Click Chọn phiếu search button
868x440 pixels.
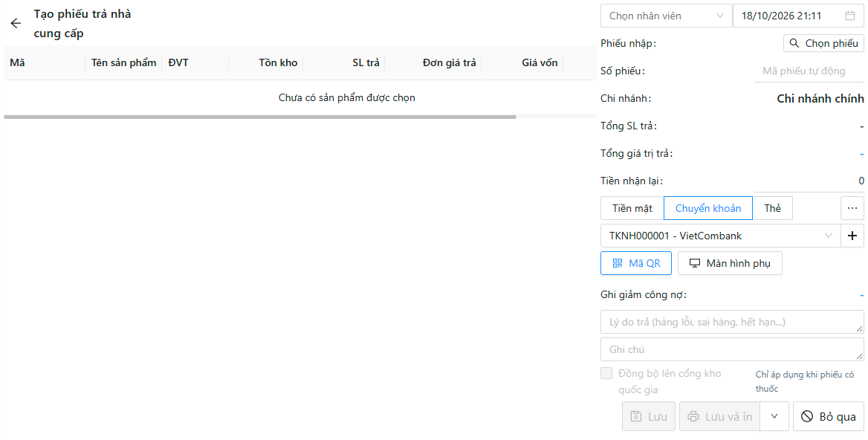823,43
